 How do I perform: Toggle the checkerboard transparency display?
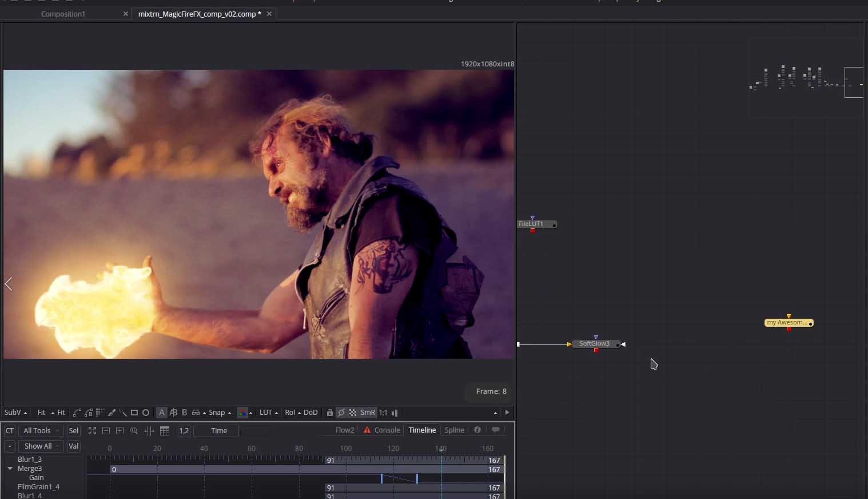353,413
